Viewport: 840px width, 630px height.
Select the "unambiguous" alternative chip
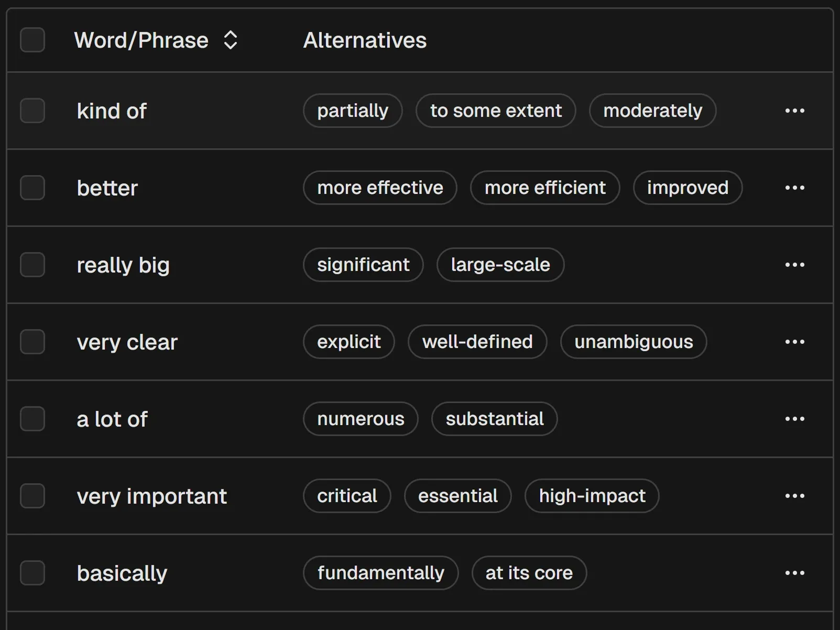point(634,342)
